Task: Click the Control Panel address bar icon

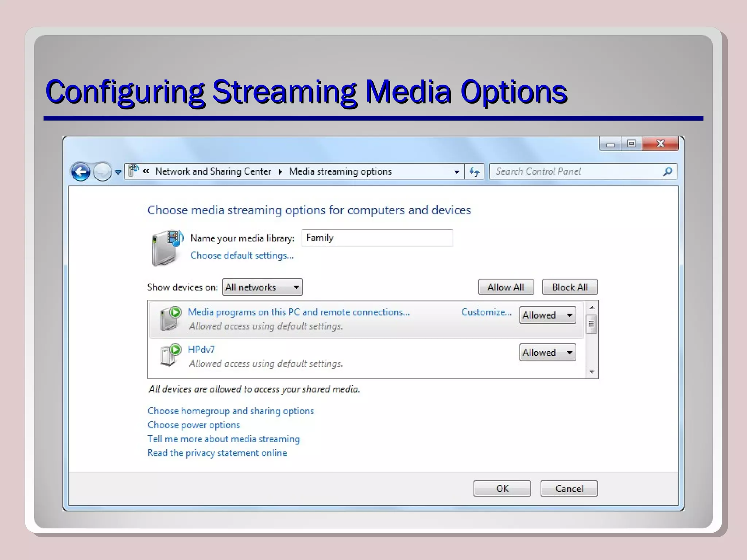Action: click(x=133, y=171)
